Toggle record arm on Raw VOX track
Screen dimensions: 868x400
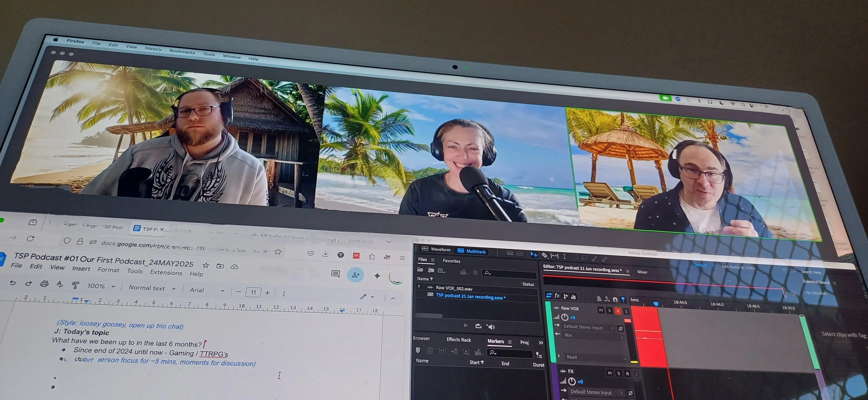tap(618, 311)
